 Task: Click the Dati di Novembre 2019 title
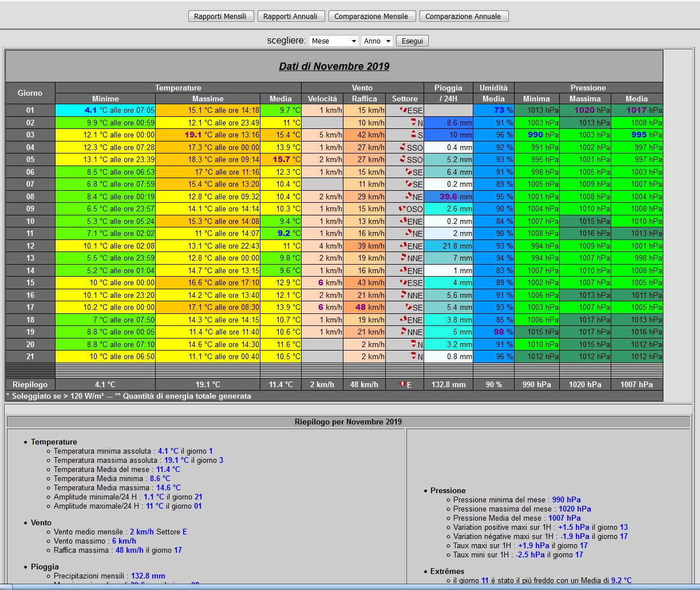334,66
